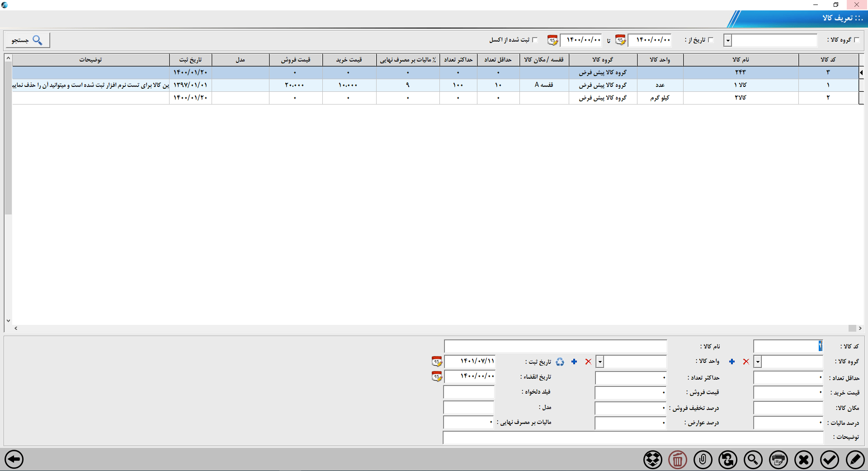The height and width of the screenshot is (471, 868).
Task: Click the printer icon in bottom toolbar
Action: click(x=778, y=460)
